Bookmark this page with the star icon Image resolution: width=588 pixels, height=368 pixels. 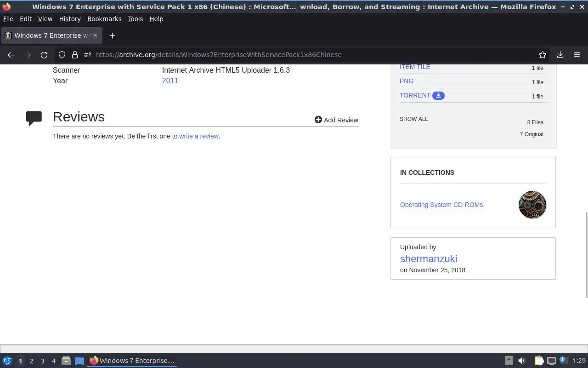click(543, 55)
